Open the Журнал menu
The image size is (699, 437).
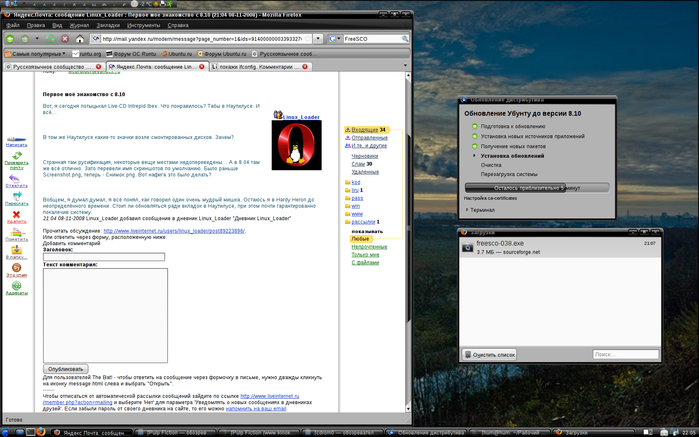pos(79,25)
